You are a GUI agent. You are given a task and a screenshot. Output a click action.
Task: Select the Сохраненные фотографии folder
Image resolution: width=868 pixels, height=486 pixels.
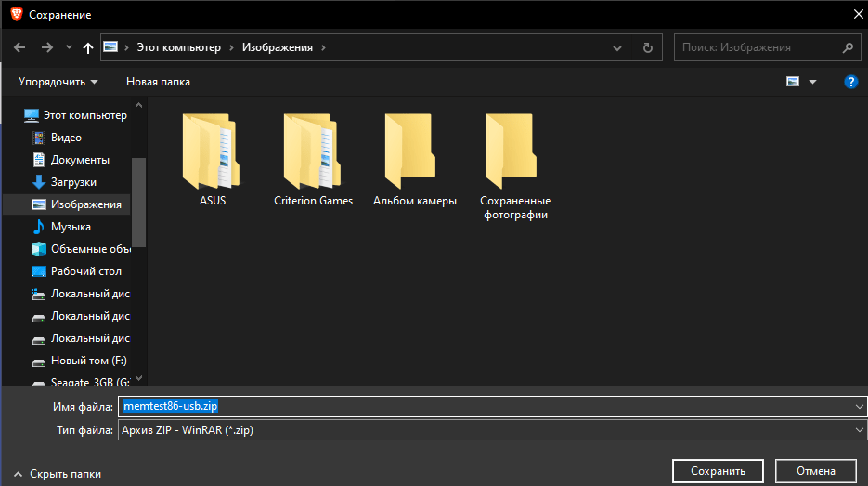point(515,165)
